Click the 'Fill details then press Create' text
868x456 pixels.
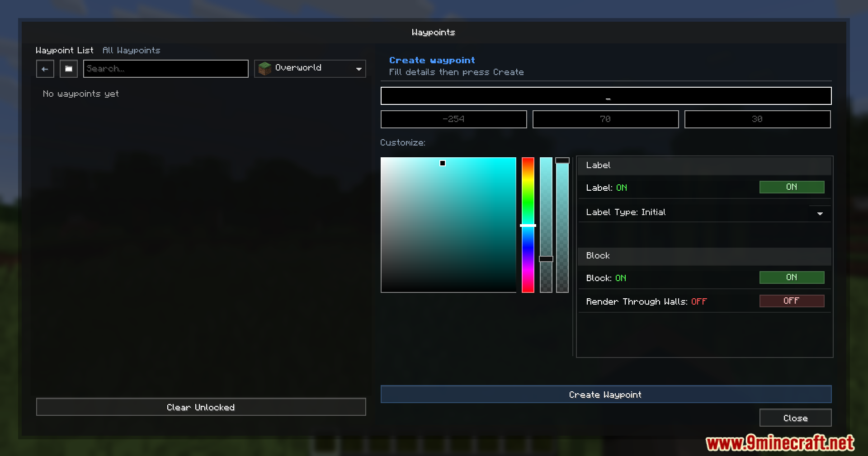coord(457,72)
